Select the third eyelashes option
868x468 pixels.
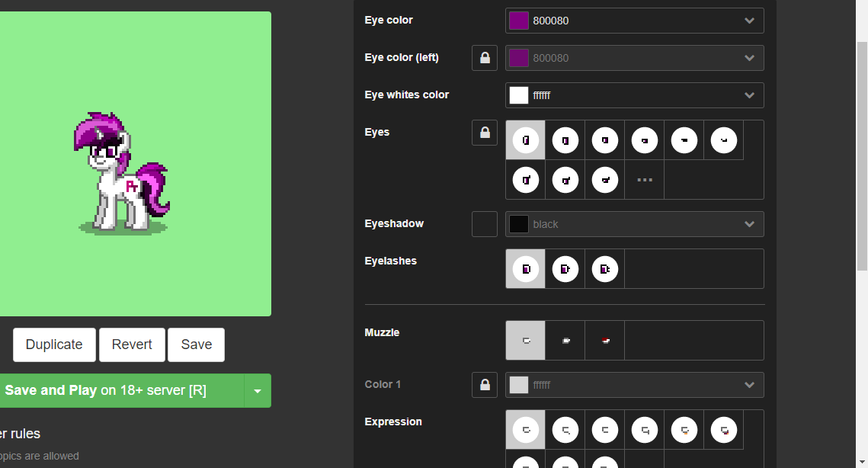(x=605, y=269)
